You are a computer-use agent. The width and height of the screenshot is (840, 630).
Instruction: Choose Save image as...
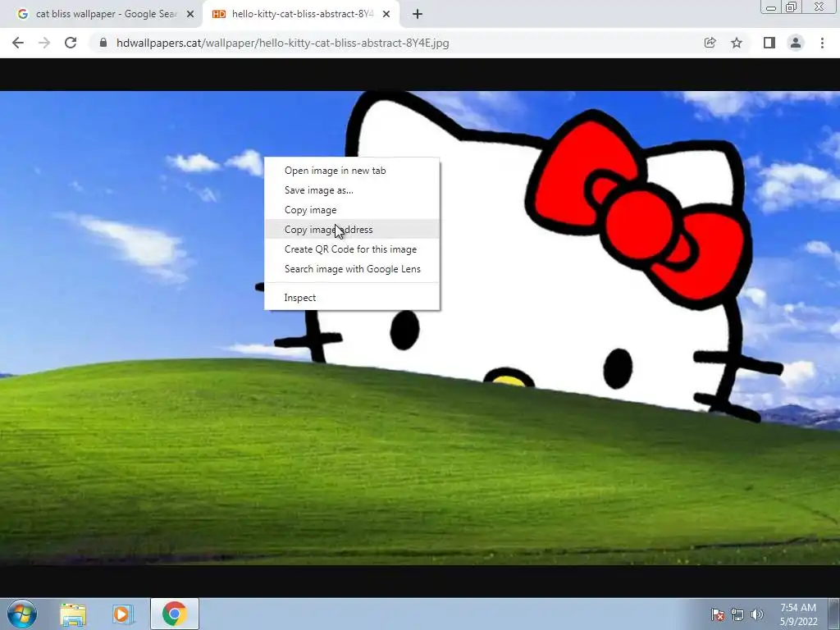click(x=352, y=190)
